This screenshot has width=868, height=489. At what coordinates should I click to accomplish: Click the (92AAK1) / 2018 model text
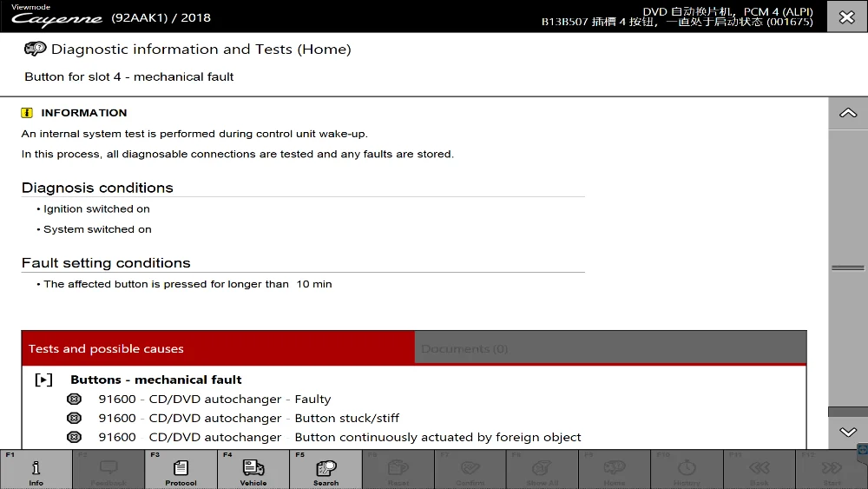tap(161, 17)
